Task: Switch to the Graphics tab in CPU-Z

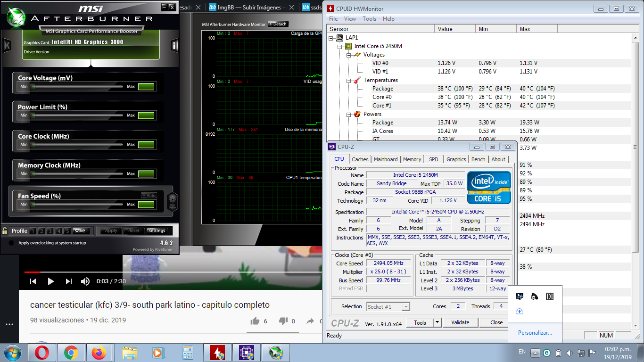Action: point(456,159)
